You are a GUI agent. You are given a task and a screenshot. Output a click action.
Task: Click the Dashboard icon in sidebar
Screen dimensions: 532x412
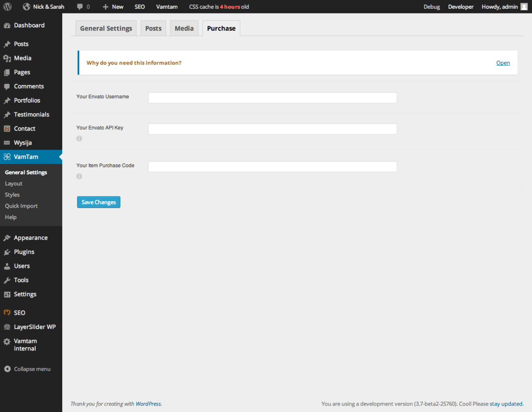pos(7,26)
